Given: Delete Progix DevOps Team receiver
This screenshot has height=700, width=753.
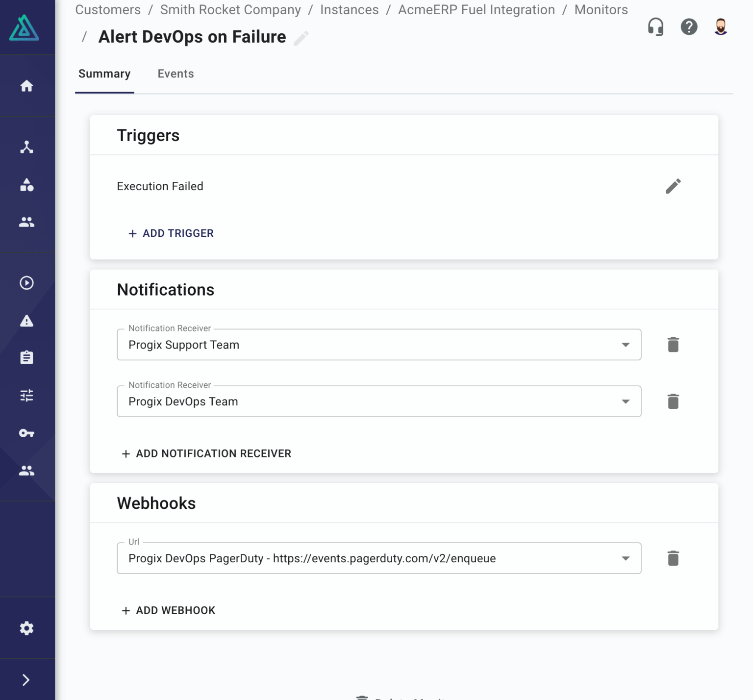Looking at the screenshot, I should [673, 401].
